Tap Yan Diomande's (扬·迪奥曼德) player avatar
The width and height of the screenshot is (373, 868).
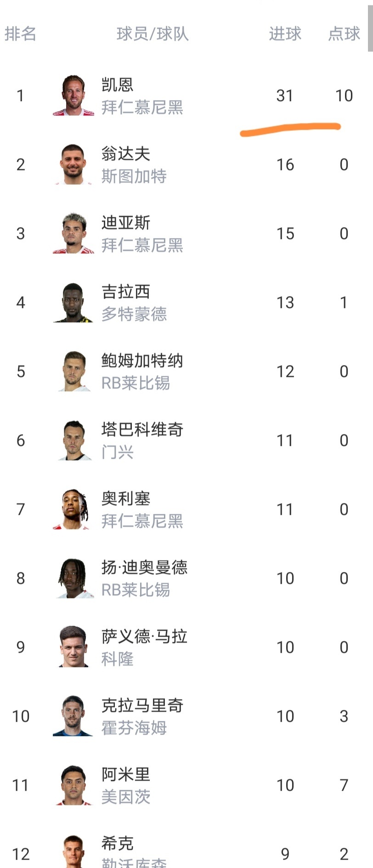73,578
